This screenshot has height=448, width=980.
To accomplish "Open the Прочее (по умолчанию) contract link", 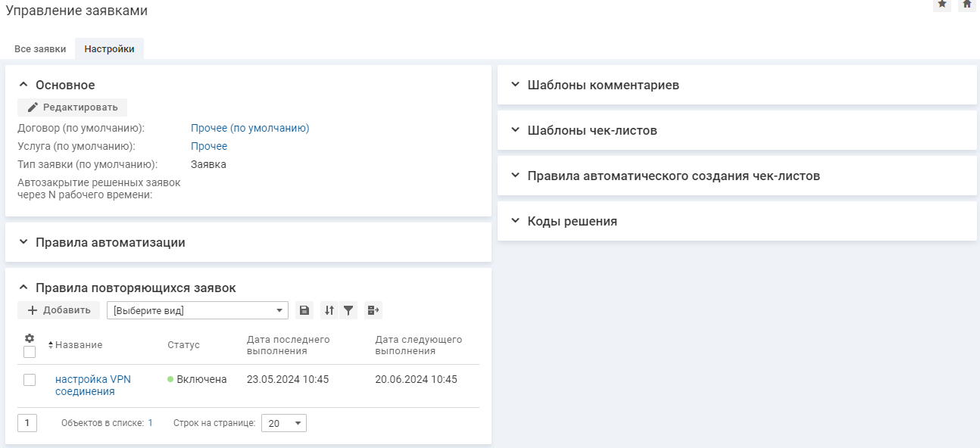I will (x=250, y=128).
